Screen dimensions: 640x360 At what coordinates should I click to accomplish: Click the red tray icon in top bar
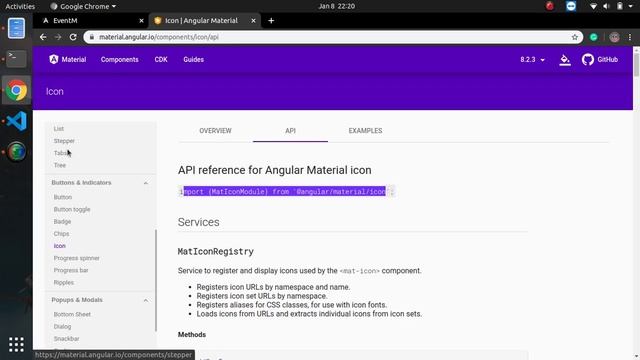coord(550,6)
